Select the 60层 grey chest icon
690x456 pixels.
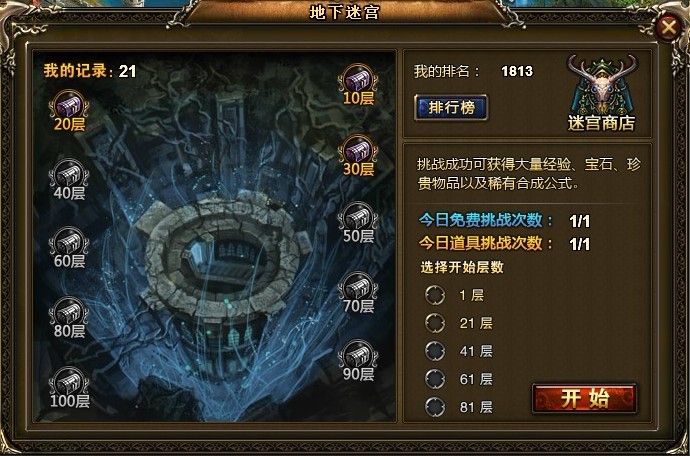pos(69,242)
